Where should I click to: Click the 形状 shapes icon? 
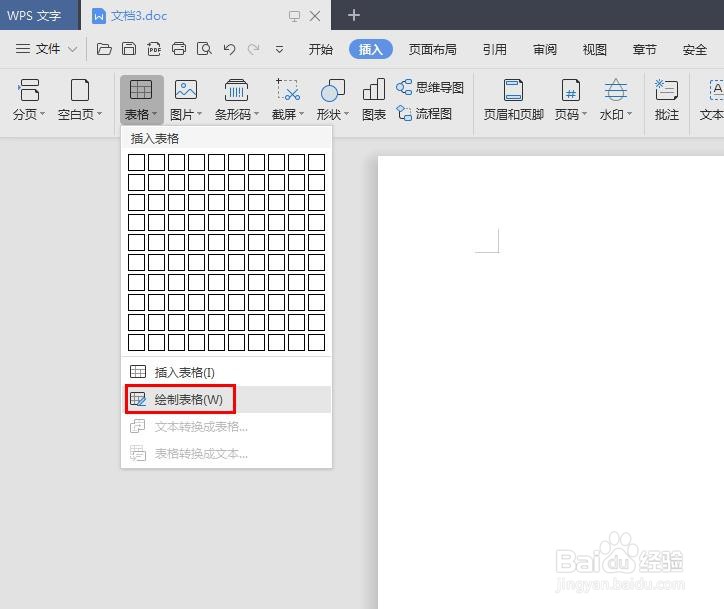(x=332, y=90)
